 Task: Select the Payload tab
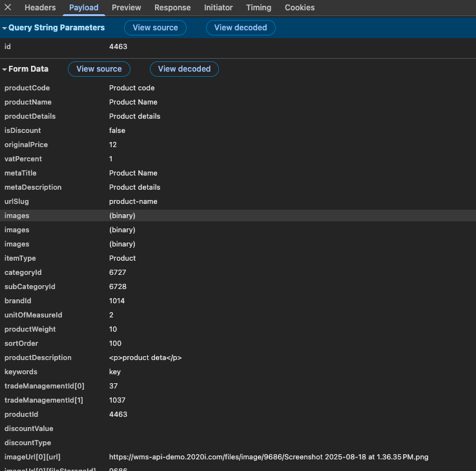[84, 8]
